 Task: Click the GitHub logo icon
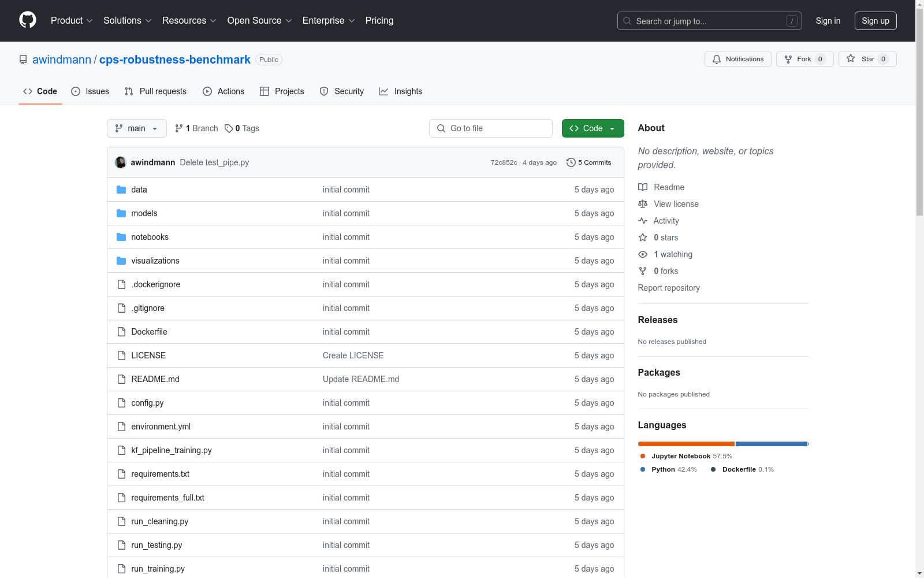pyautogui.click(x=28, y=20)
